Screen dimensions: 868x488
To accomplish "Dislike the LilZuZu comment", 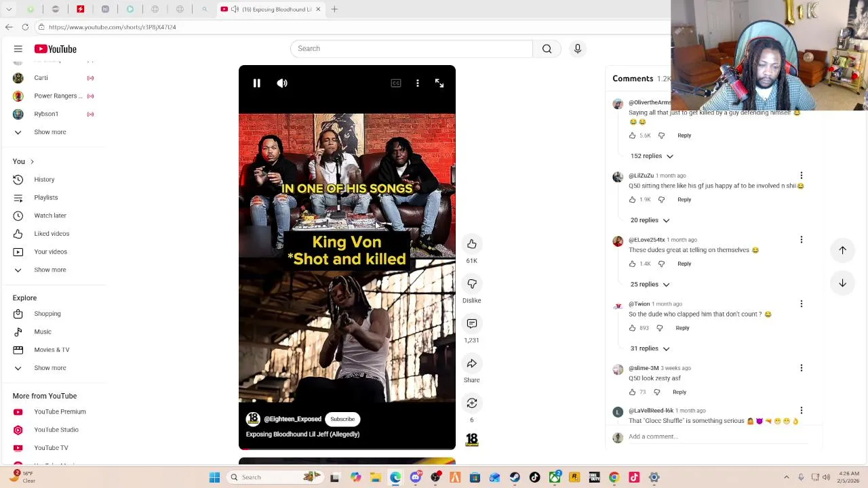I will (662, 199).
